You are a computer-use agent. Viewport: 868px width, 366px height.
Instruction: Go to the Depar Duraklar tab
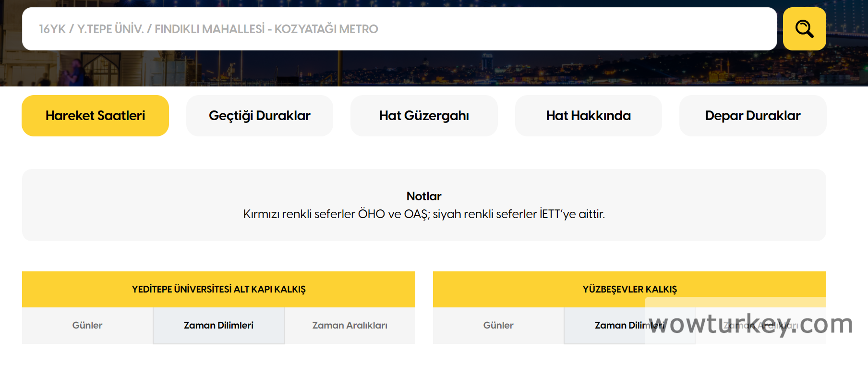click(x=752, y=116)
